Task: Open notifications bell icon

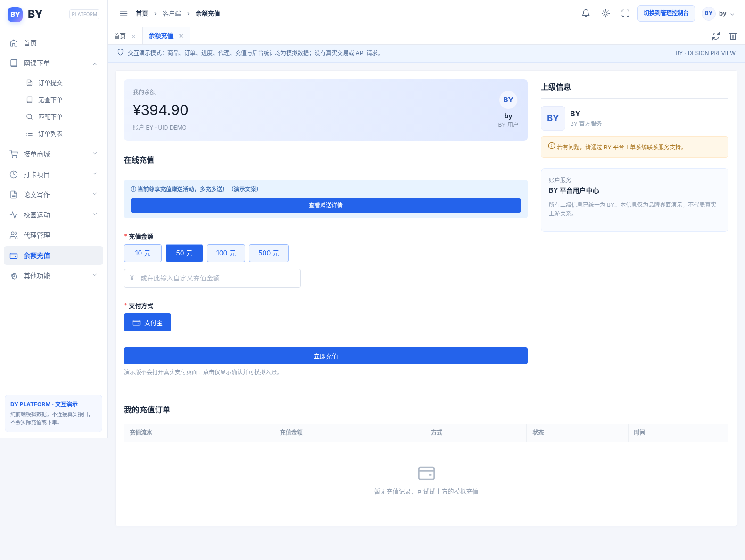Action: [586, 14]
